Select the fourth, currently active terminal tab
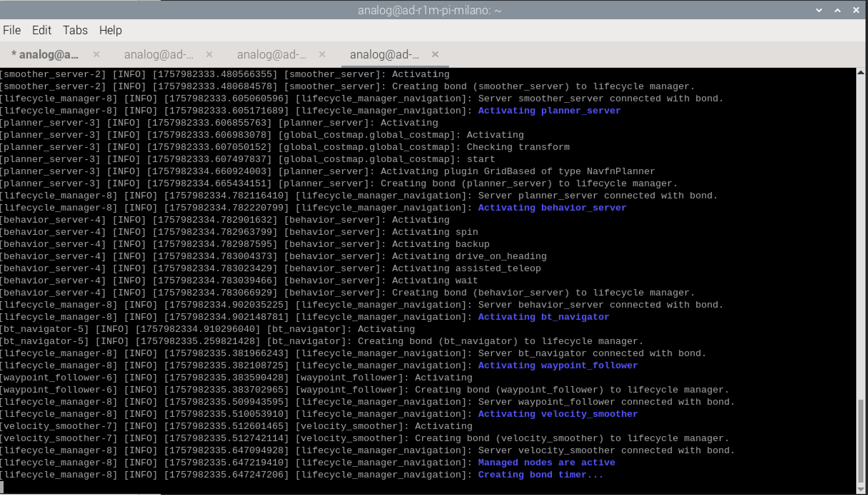This screenshot has width=868, height=495. click(384, 55)
